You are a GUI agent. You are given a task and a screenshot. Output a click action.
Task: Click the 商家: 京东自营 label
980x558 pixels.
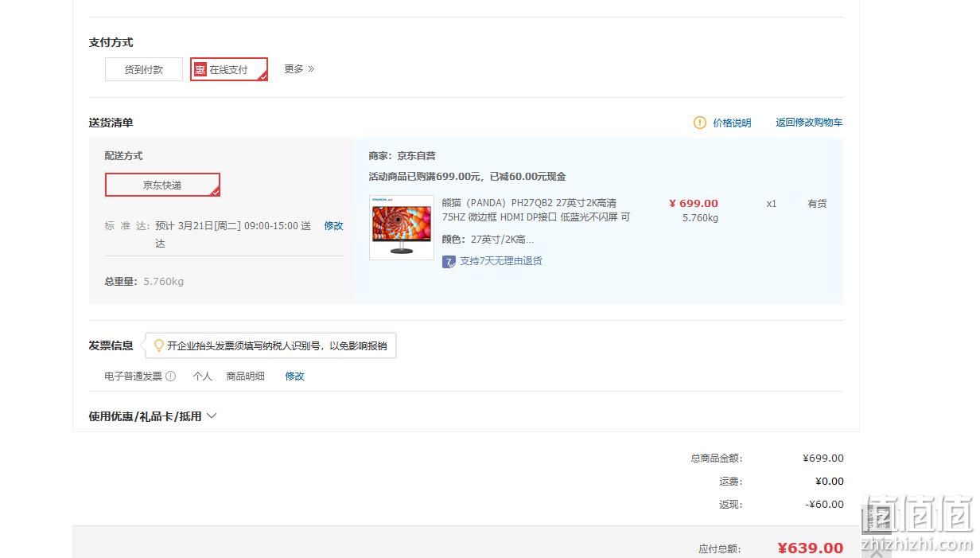pos(402,156)
